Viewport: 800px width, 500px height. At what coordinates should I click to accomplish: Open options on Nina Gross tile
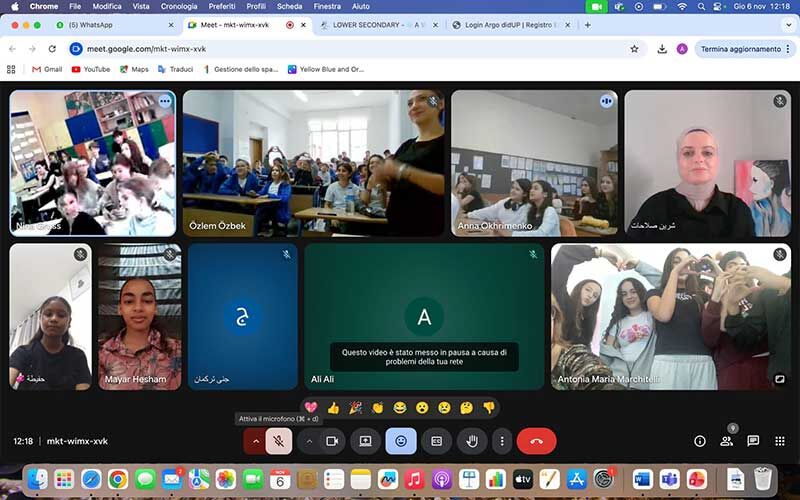(165, 101)
